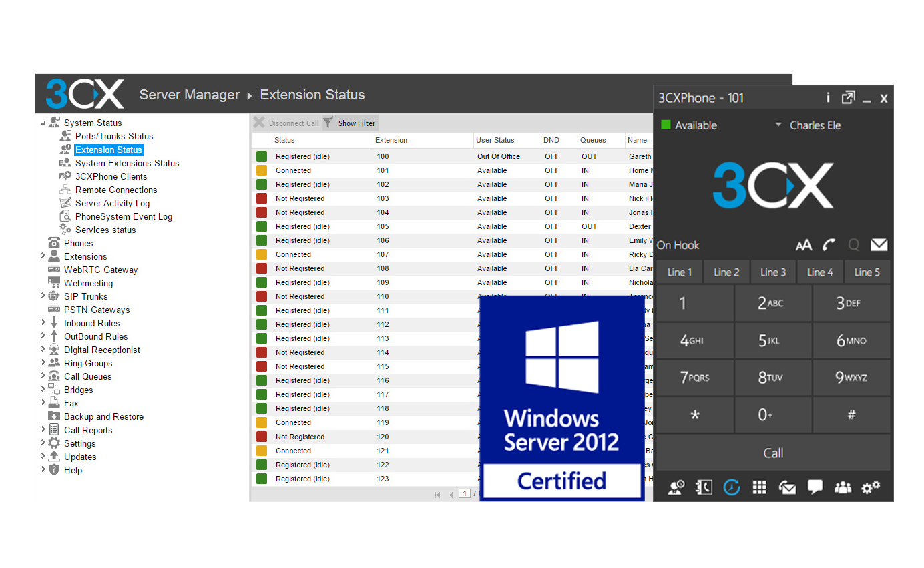Image resolution: width=924 pixels, height=568 pixels.
Task: Expand the Call Queues tree node
Action: point(43,376)
